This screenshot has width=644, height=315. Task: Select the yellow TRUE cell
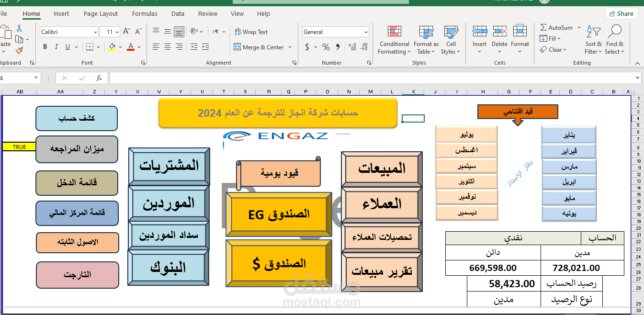pyautogui.click(x=19, y=147)
